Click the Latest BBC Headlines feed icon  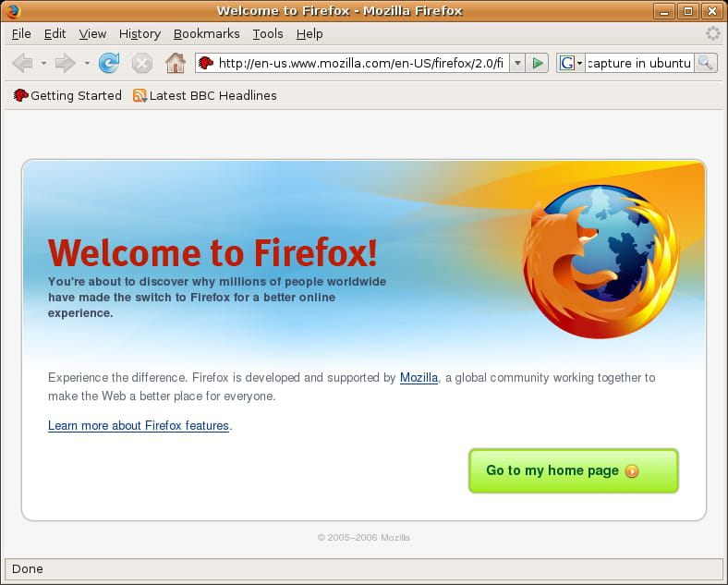[x=140, y=95]
